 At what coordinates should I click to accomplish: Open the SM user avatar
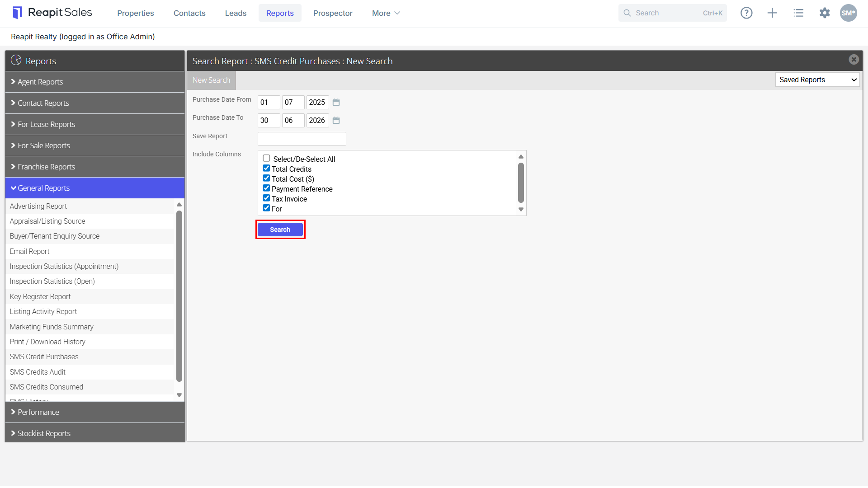point(849,13)
